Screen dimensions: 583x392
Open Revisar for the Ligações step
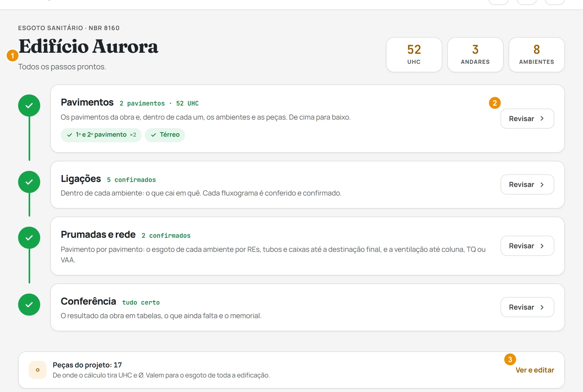(x=527, y=185)
